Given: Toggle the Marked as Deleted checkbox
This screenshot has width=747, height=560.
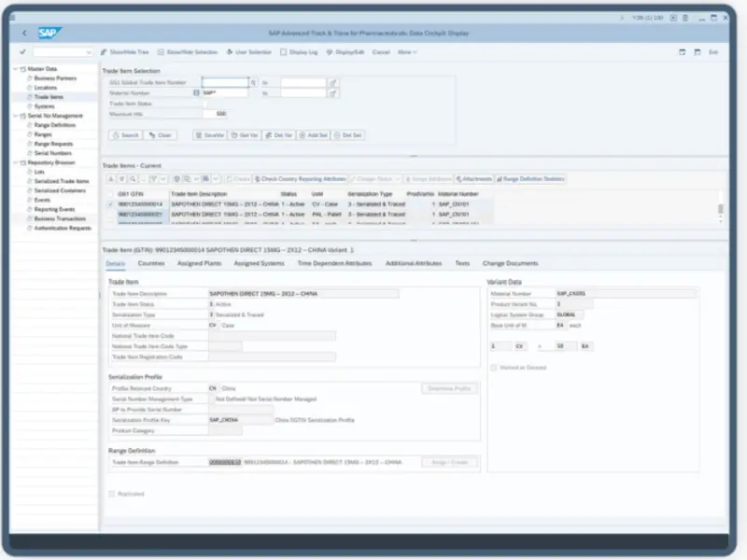Looking at the screenshot, I should (x=494, y=368).
